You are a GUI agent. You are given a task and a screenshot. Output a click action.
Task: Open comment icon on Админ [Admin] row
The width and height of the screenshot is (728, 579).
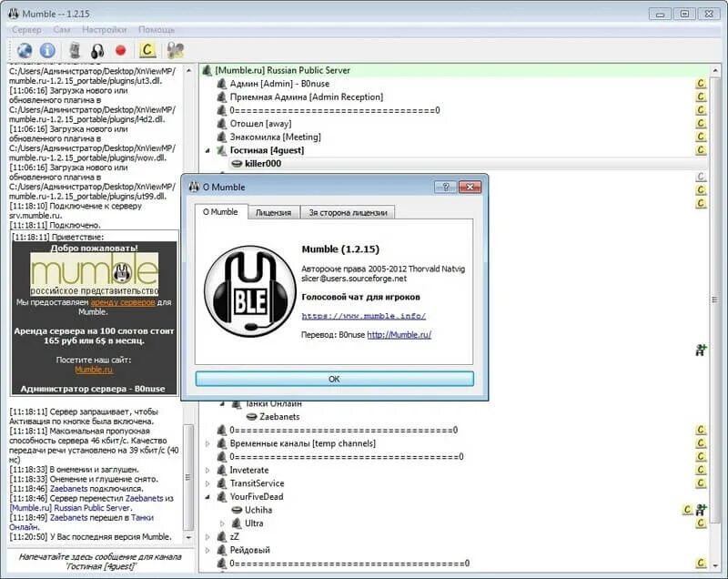[701, 84]
